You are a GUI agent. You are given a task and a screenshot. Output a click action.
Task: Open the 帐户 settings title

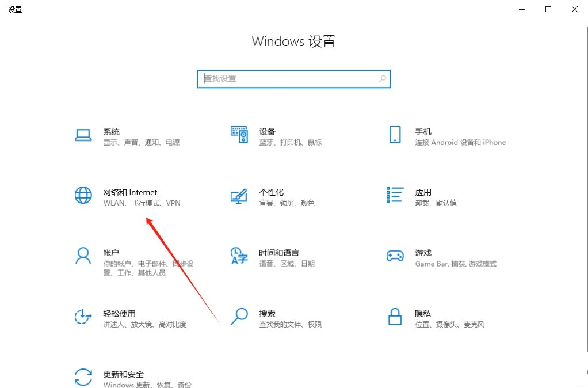point(111,253)
